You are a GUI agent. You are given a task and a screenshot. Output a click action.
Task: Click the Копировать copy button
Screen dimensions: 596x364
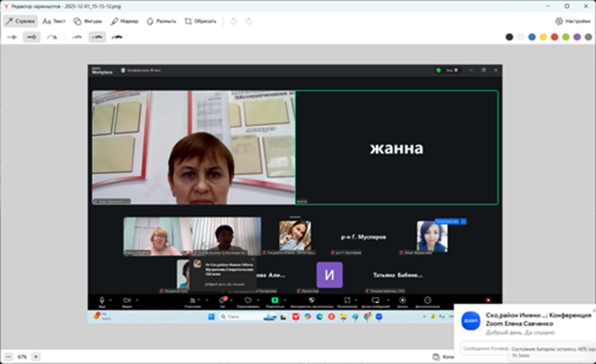[x=443, y=357]
